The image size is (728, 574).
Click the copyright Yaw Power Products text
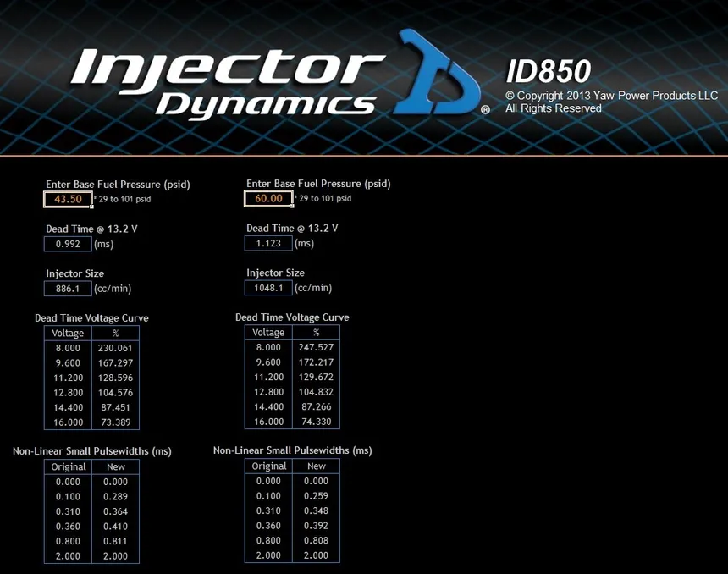(611, 96)
